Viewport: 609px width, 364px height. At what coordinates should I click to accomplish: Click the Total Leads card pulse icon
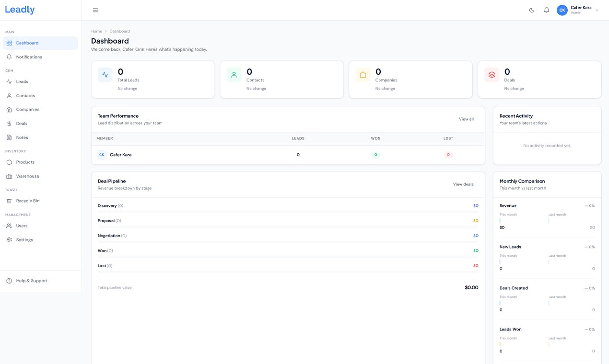(105, 75)
